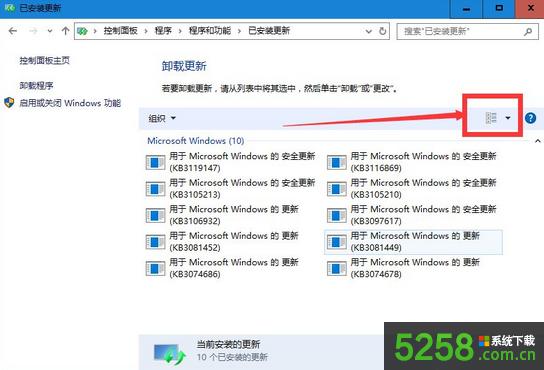The width and height of the screenshot is (544, 370).
Task: Click the search magnifier icon
Action: pos(528,32)
